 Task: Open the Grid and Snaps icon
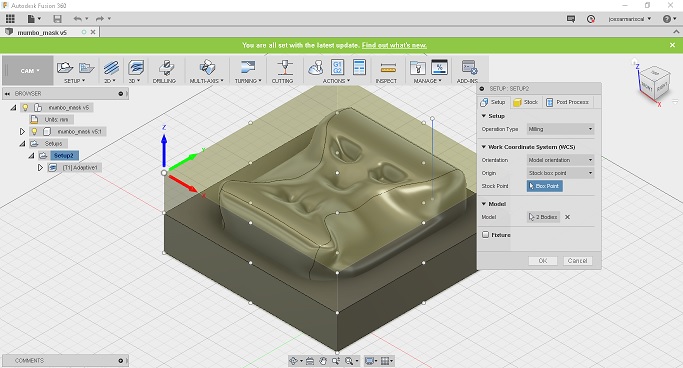[385, 361]
